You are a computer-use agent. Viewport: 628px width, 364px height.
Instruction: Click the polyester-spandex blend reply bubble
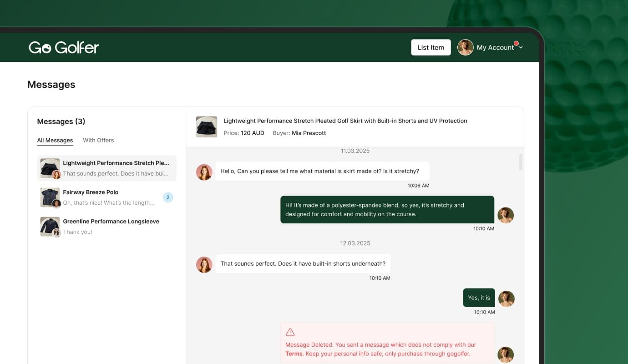[387, 210]
